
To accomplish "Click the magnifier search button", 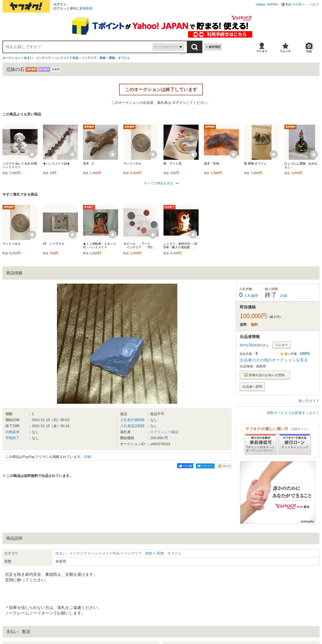I will 194,47.
